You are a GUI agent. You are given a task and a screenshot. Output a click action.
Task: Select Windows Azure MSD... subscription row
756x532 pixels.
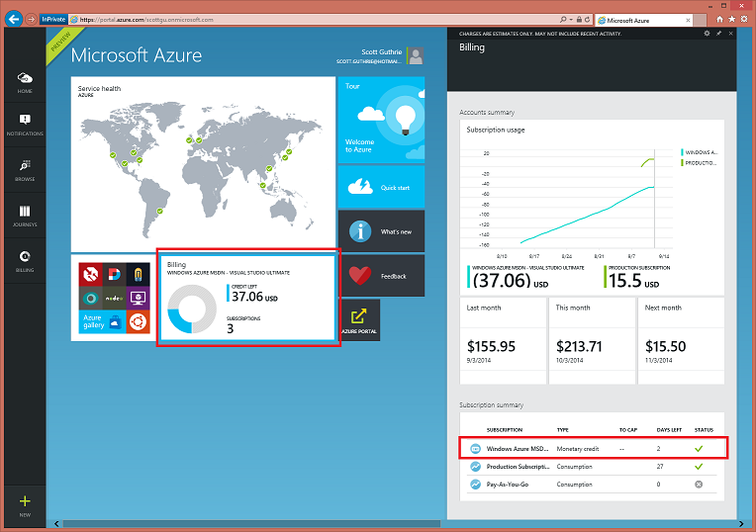(x=593, y=448)
